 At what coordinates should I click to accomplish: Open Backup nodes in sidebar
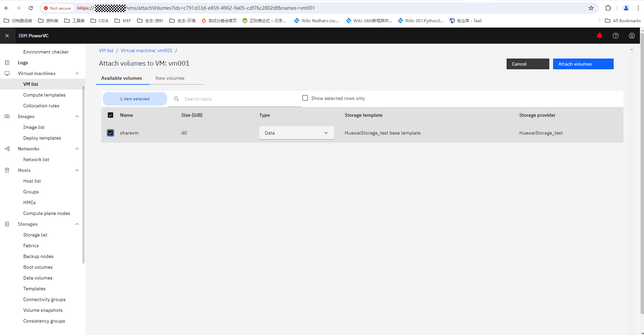[38, 256]
